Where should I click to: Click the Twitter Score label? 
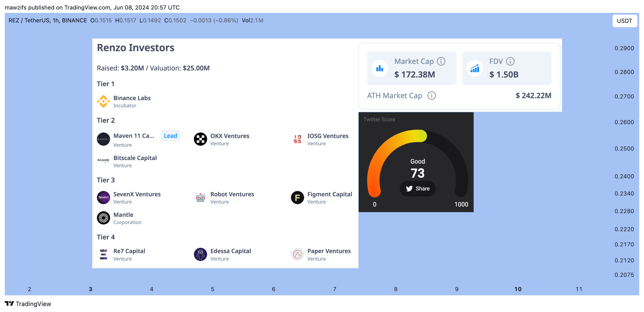379,120
